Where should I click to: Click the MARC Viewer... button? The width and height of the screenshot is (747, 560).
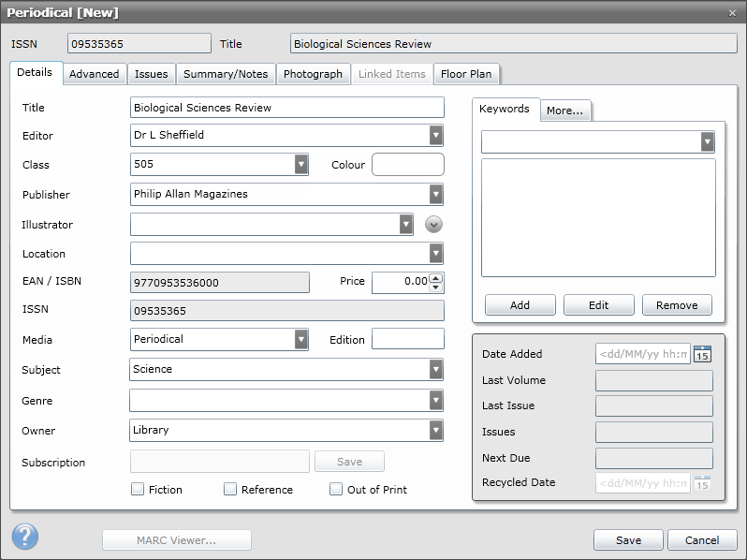177,540
